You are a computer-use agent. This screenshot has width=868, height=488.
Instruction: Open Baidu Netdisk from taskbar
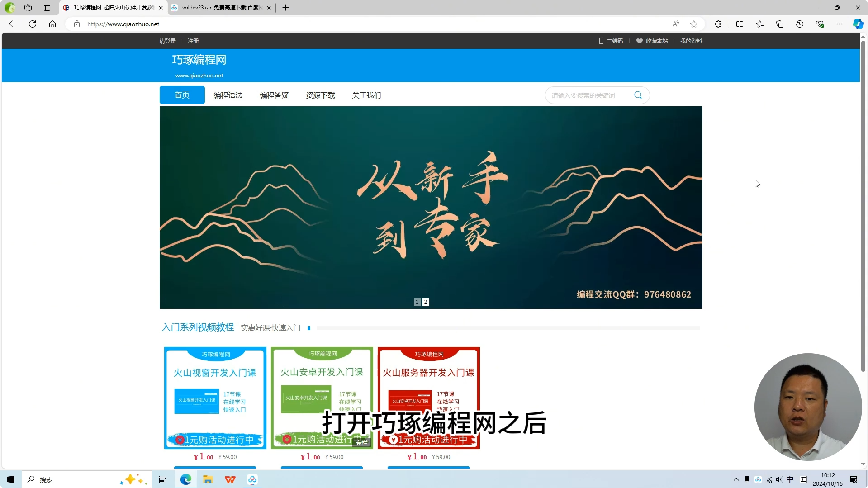(x=252, y=479)
